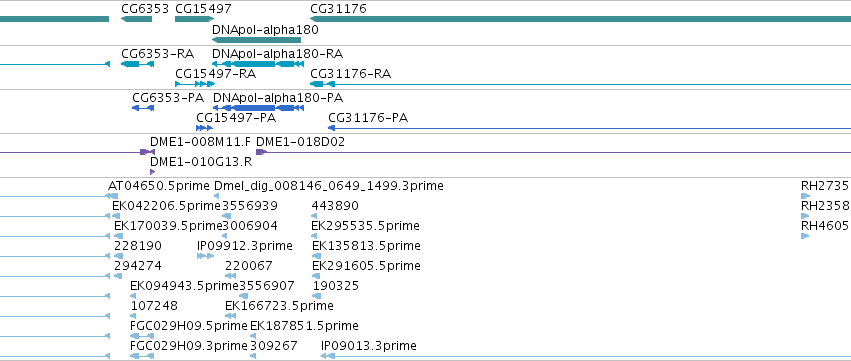Select the AT04650.5prime EST feature

[112, 196]
